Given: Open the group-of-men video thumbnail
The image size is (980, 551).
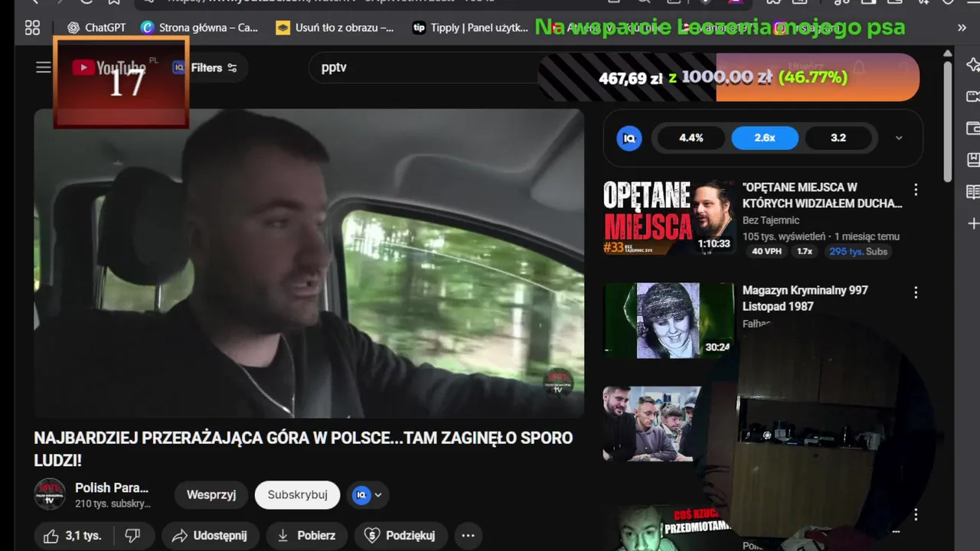Looking at the screenshot, I should click(x=652, y=423).
